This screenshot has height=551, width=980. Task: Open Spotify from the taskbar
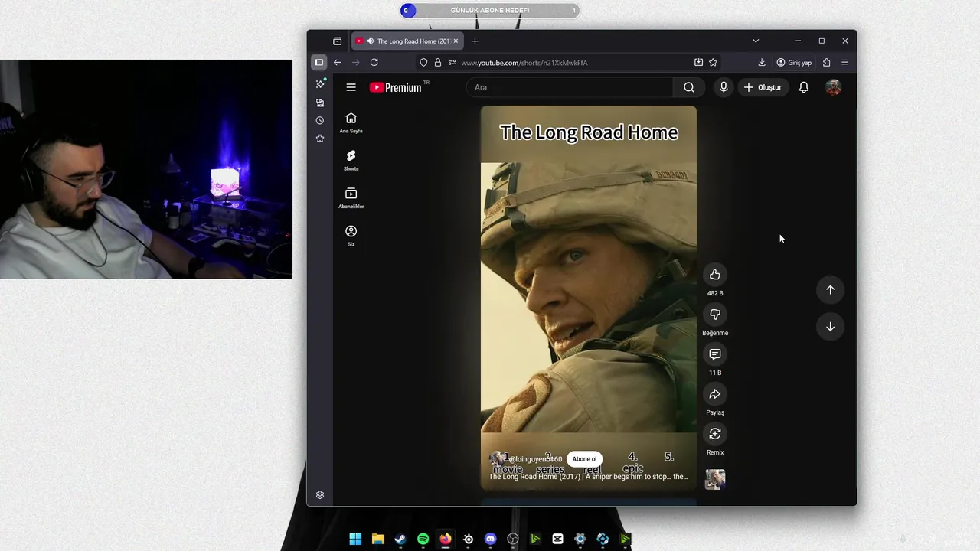click(x=423, y=539)
